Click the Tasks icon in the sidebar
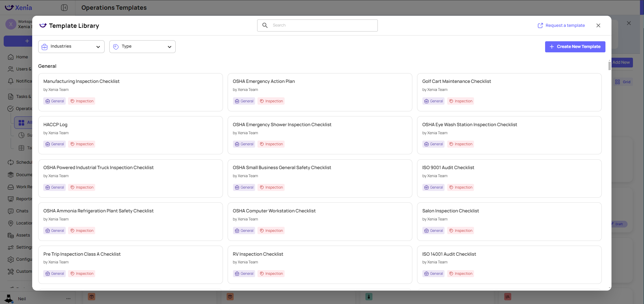 [x=11, y=97]
